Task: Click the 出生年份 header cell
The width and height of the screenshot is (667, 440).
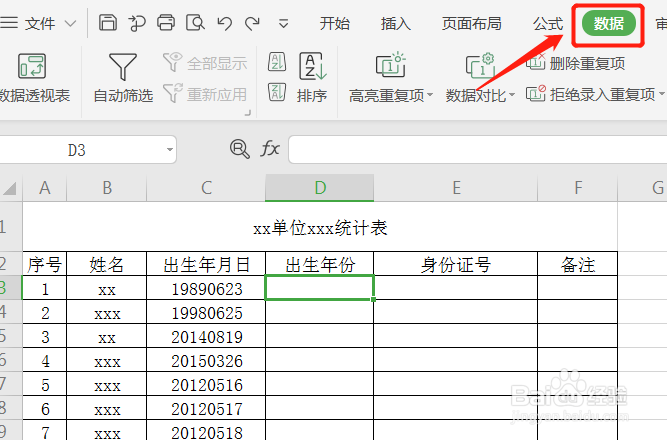Action: click(x=320, y=264)
